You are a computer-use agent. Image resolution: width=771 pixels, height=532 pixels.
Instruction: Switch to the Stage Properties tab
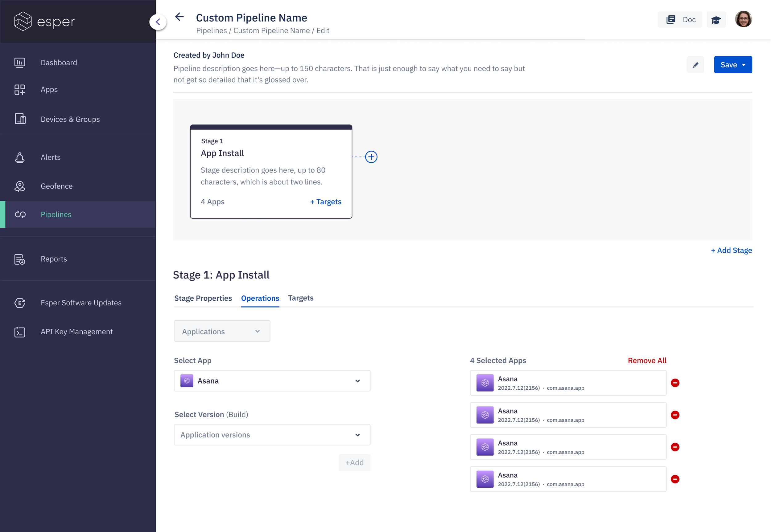(x=203, y=298)
